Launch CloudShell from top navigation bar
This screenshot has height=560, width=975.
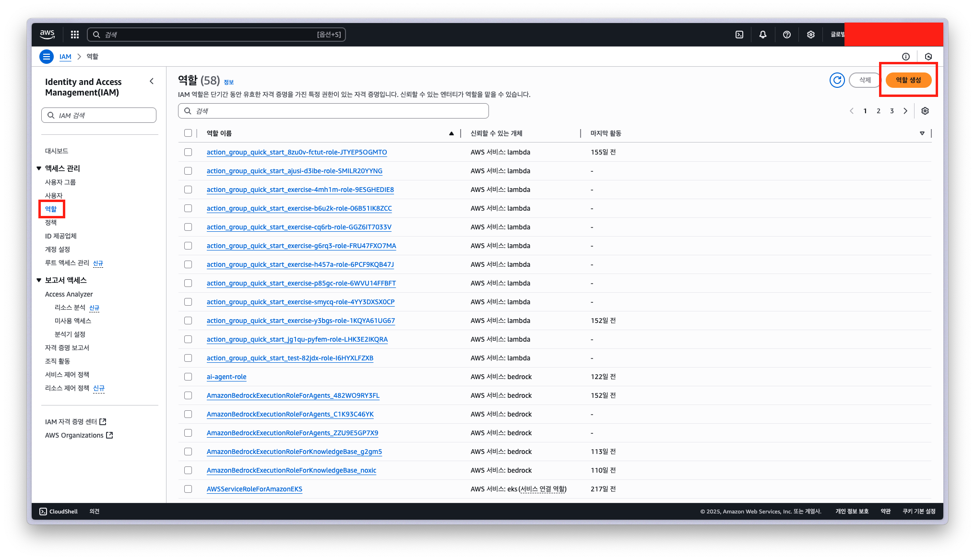click(739, 35)
